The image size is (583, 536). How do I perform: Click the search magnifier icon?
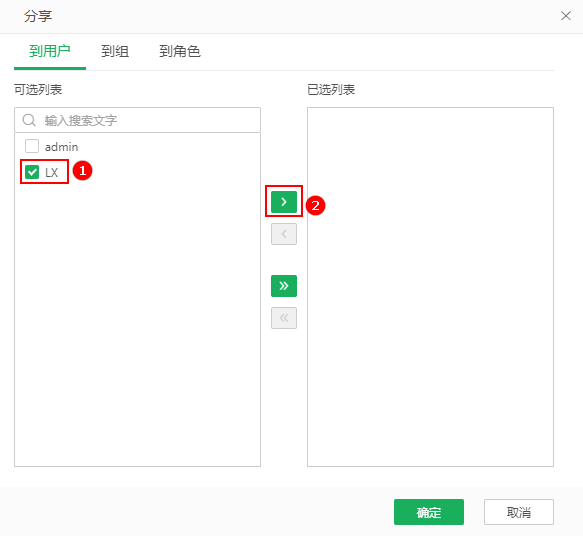[x=29, y=120]
